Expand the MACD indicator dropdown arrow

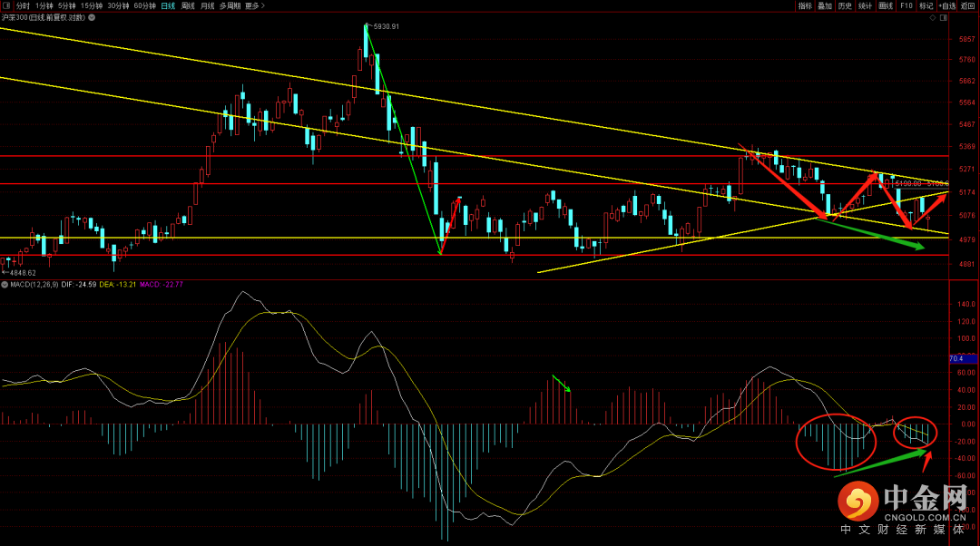coord(5,285)
